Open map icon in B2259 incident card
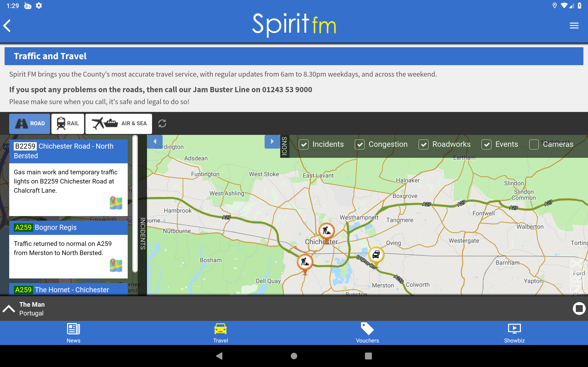This screenshot has width=588, height=367. 116,203
